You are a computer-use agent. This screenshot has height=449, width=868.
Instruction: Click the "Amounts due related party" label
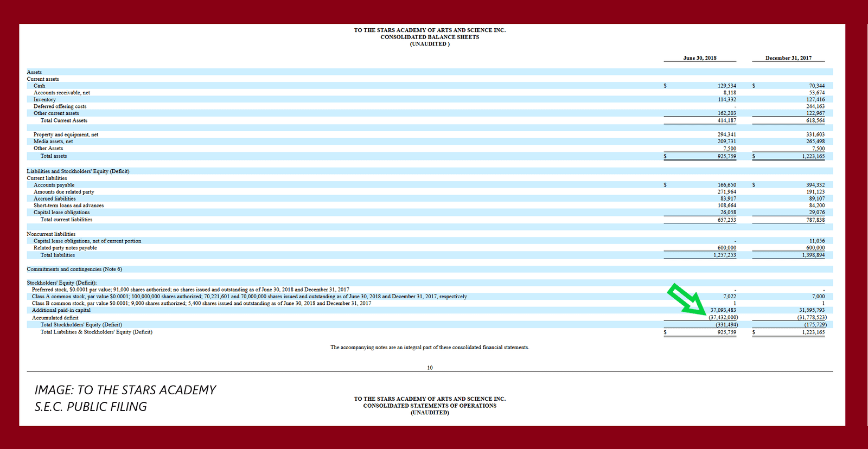[x=64, y=192]
